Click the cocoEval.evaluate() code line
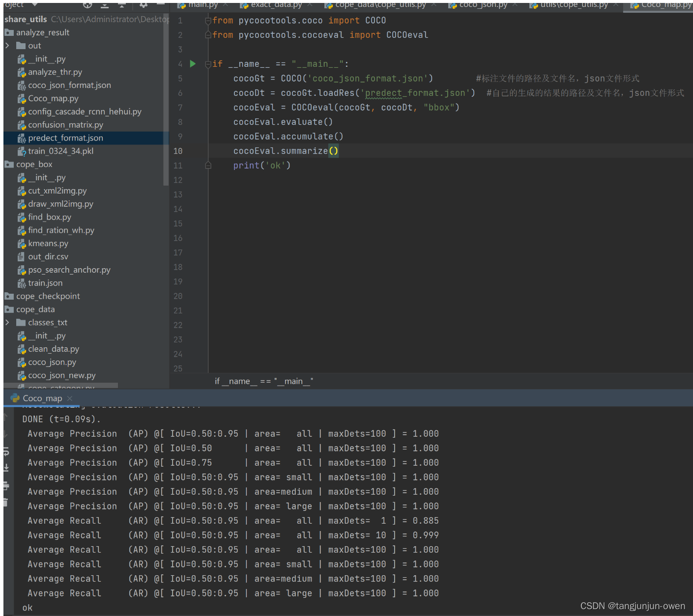This screenshot has height=616, width=693. (283, 122)
